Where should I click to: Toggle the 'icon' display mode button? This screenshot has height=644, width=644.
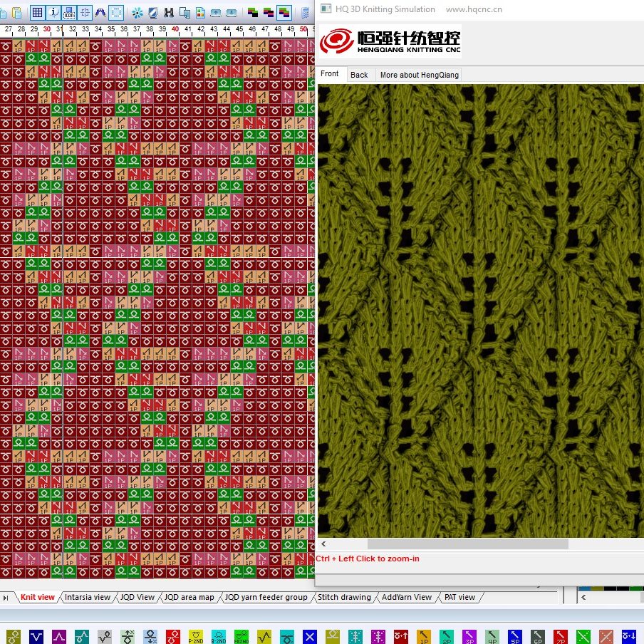tap(69, 13)
